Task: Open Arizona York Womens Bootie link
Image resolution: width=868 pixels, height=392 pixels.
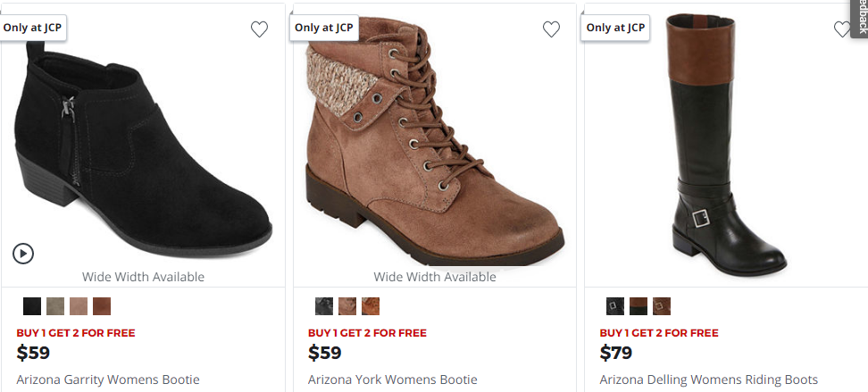Action: [x=393, y=379]
